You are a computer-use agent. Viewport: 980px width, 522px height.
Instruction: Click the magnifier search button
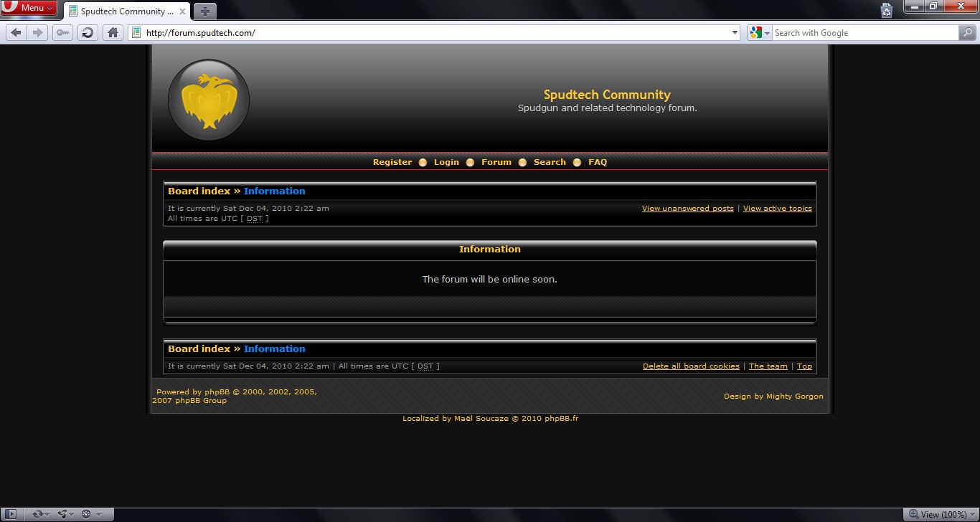point(967,33)
